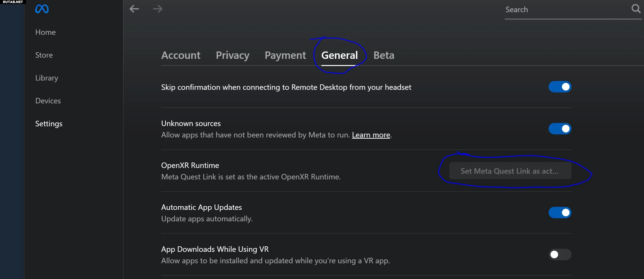Turn off Automatic App Updates
Viewport: 644px width, 279px height.
click(x=560, y=213)
